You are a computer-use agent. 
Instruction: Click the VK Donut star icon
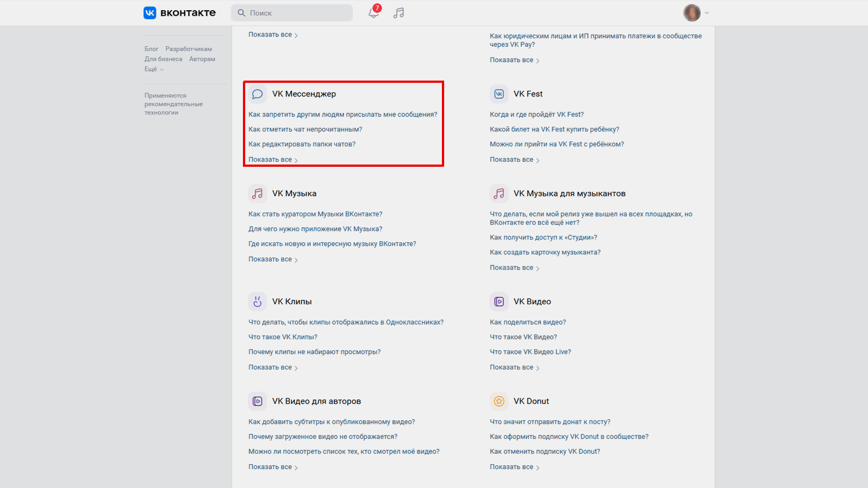pyautogui.click(x=499, y=401)
